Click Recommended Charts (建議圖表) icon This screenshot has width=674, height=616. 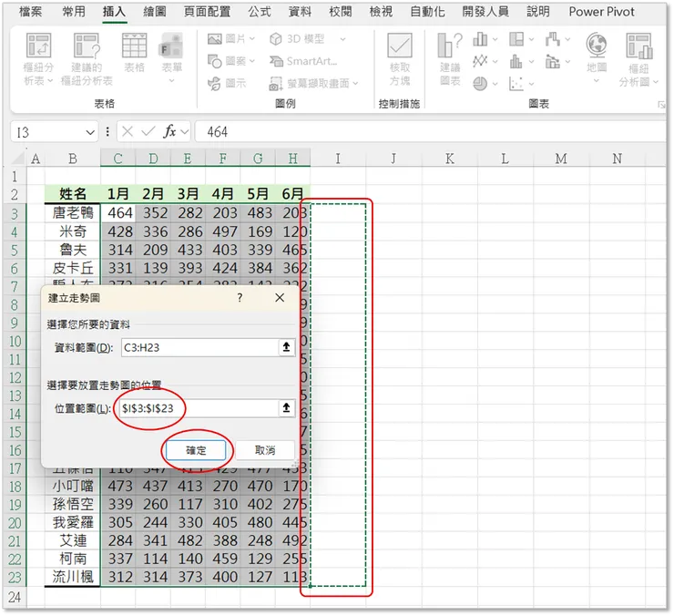[x=450, y=46]
